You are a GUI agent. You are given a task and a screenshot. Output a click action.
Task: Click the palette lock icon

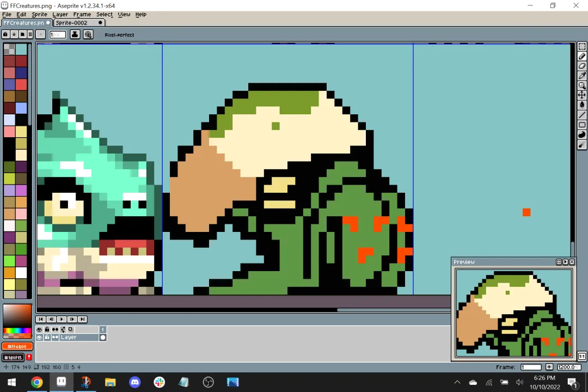tap(5, 34)
